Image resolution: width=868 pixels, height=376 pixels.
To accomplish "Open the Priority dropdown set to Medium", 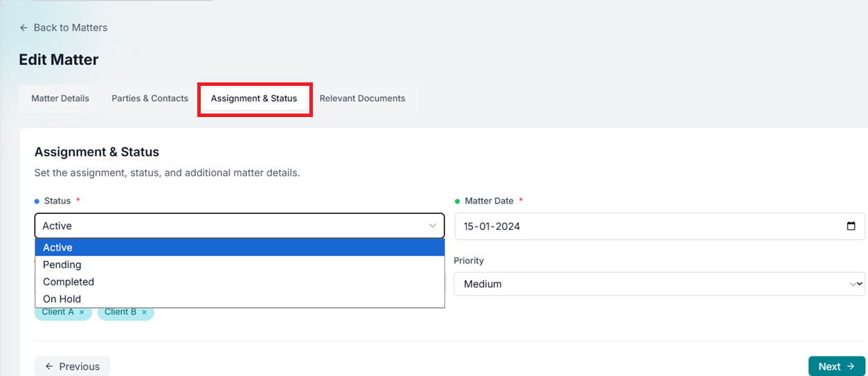I will (660, 284).
